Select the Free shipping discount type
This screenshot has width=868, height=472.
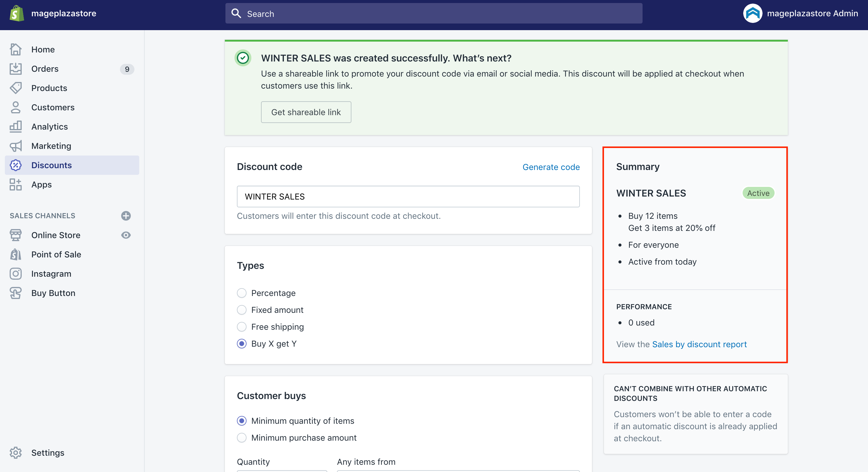pos(242,326)
